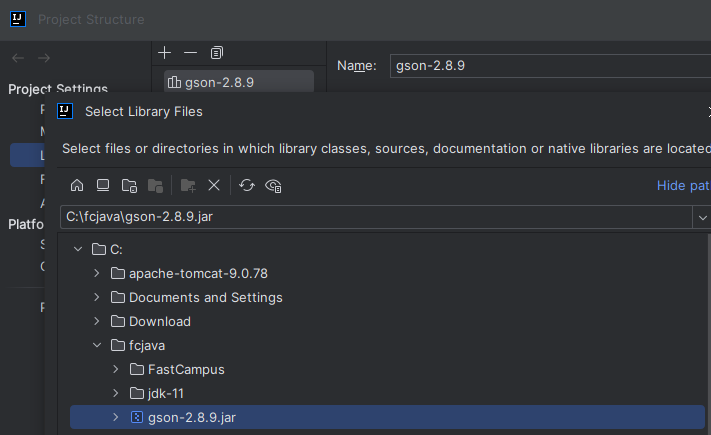This screenshot has height=435, width=711.
Task: Select the Download folder row
Action: pos(160,322)
